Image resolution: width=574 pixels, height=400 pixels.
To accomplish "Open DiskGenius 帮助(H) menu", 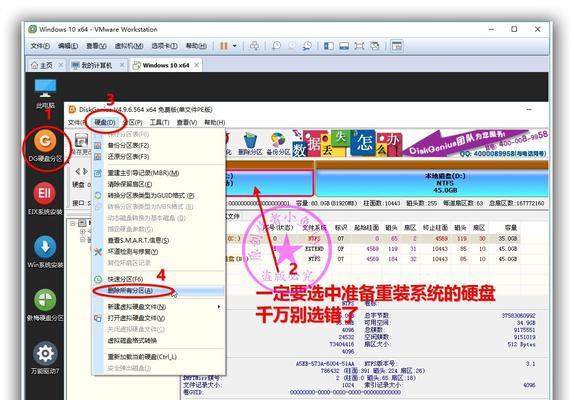I will 215,122.
